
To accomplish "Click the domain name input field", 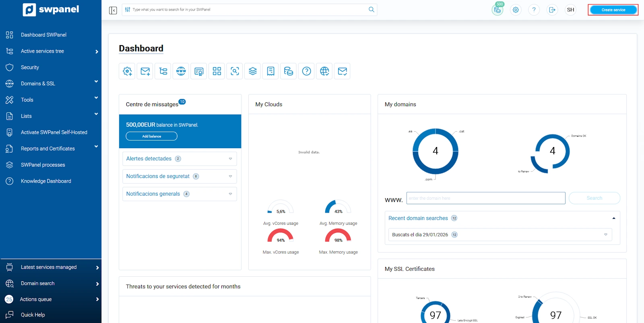I will [x=485, y=198].
